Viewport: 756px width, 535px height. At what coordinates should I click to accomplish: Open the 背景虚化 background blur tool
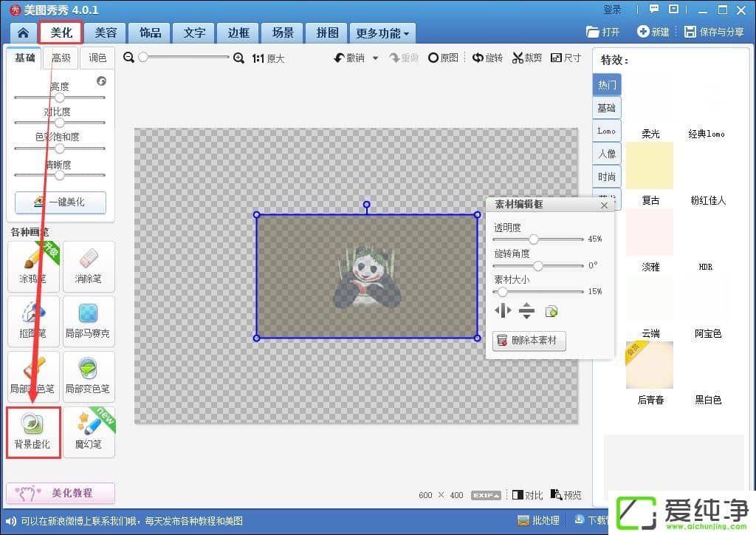pos(33,432)
